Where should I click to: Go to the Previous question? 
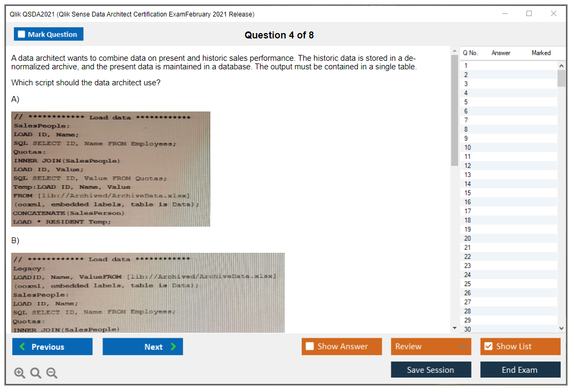pos(52,347)
